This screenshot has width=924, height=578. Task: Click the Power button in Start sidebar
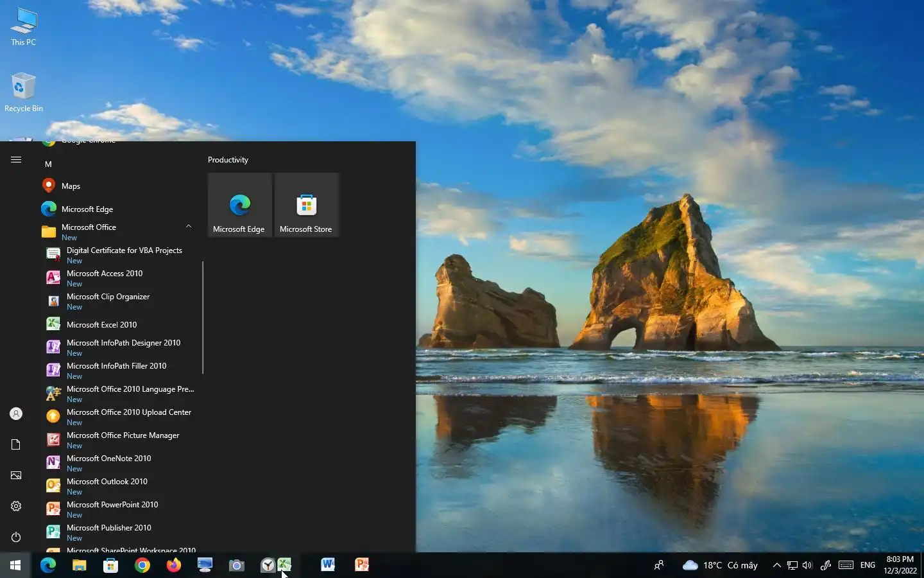(x=16, y=537)
